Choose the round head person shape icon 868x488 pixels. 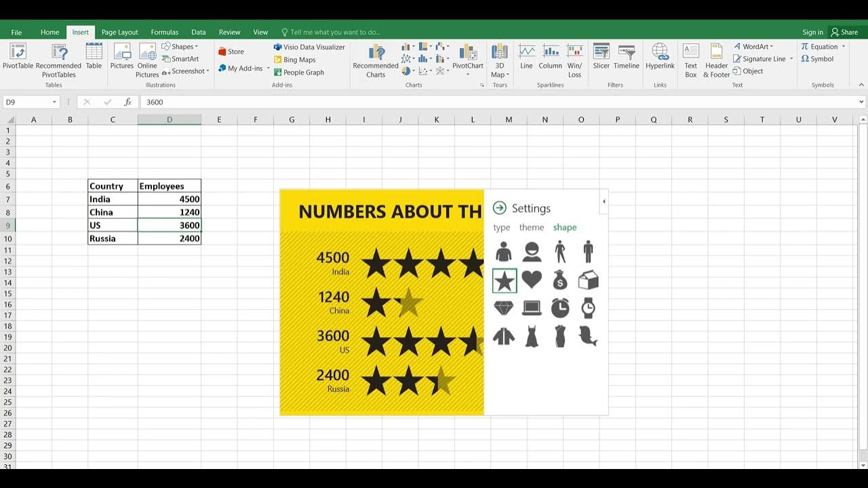coord(532,252)
